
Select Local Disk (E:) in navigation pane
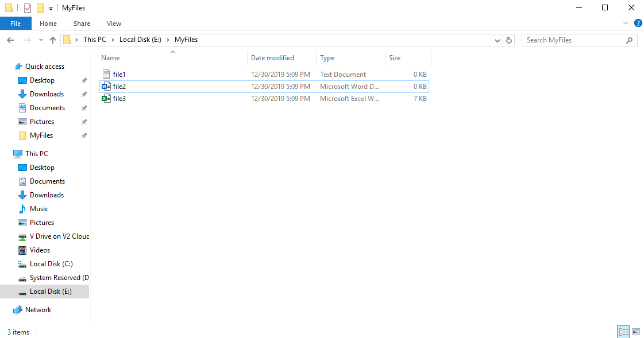coord(51,292)
